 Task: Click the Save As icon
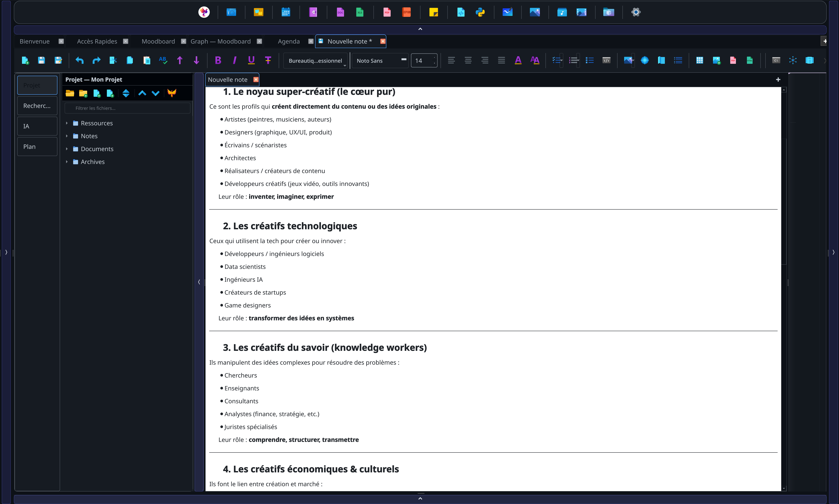click(x=58, y=60)
